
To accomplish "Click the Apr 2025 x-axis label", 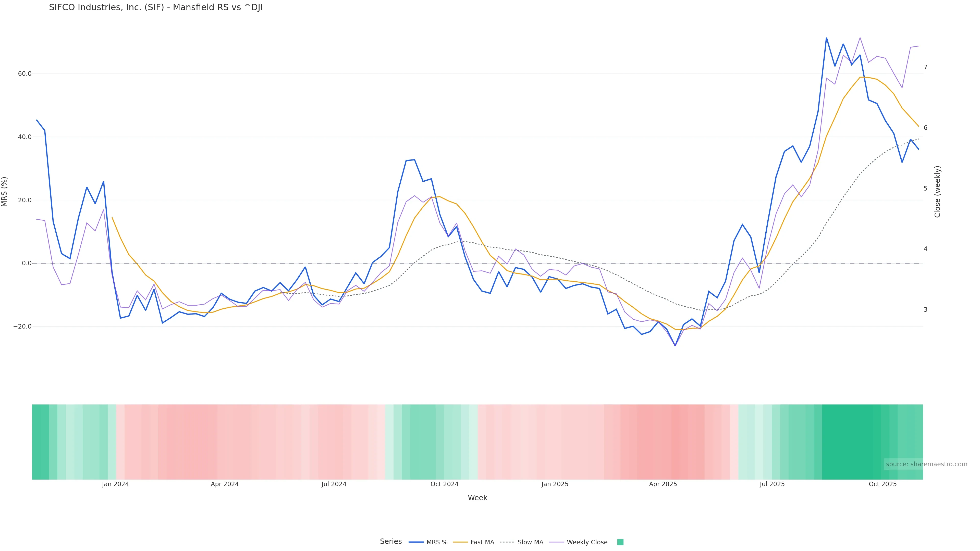I will click(663, 484).
